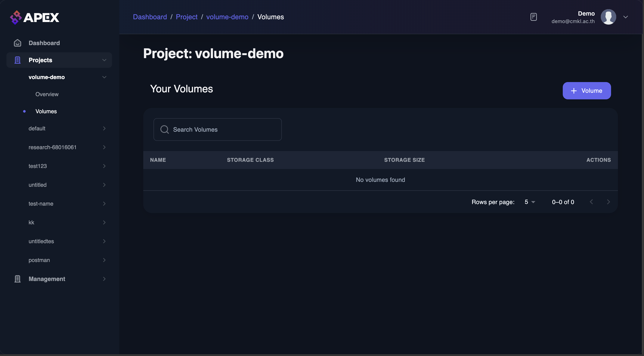This screenshot has width=644, height=356.
Task: Click the STORAGE CLASS column header
Action: [x=250, y=160]
